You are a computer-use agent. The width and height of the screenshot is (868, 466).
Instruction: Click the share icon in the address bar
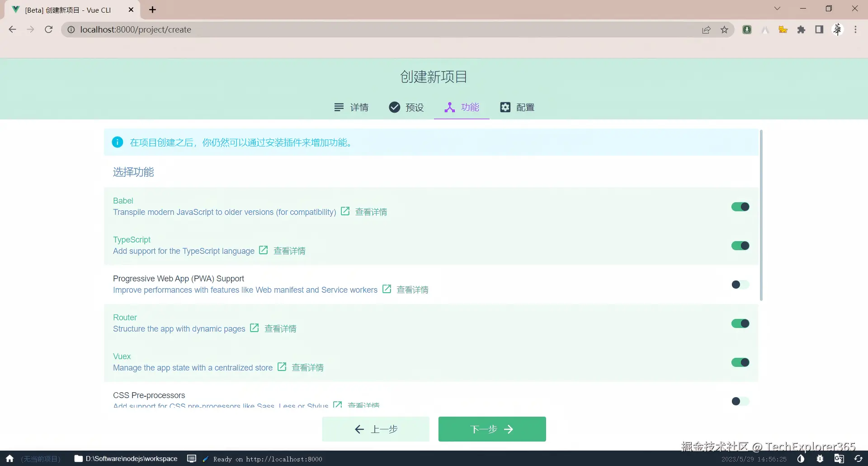[x=706, y=29]
